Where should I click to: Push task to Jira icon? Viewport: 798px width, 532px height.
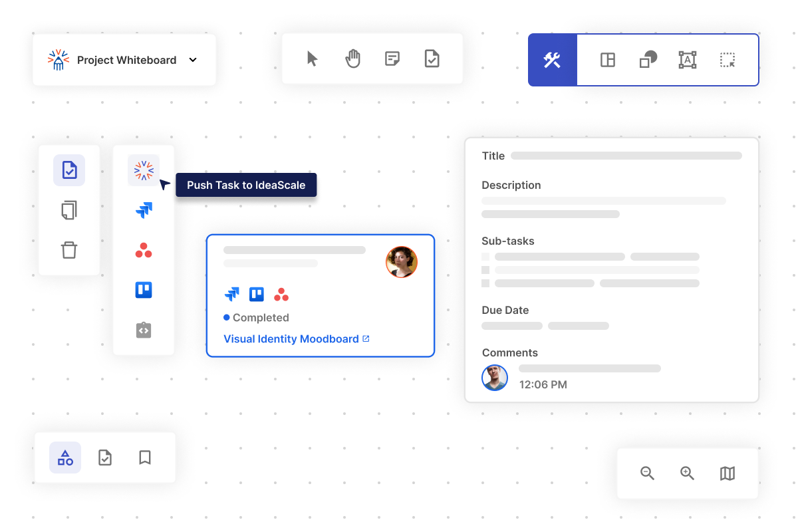pos(144,210)
